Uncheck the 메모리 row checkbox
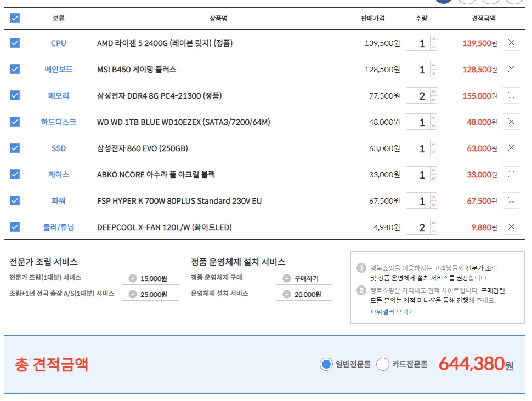This screenshot has height=401, width=532. (15, 95)
